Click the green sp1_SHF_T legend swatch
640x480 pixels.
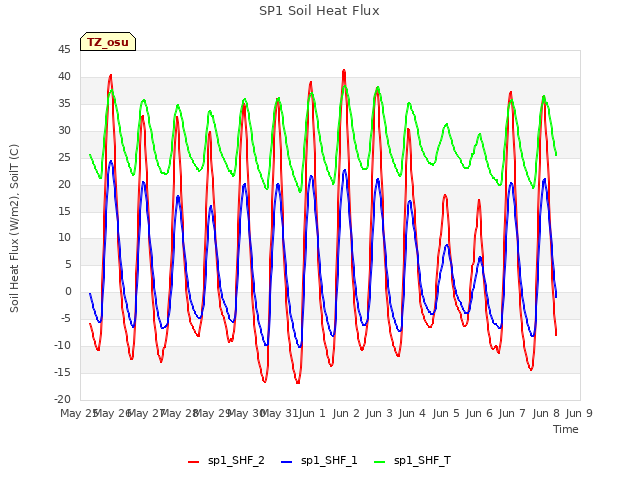380,461
